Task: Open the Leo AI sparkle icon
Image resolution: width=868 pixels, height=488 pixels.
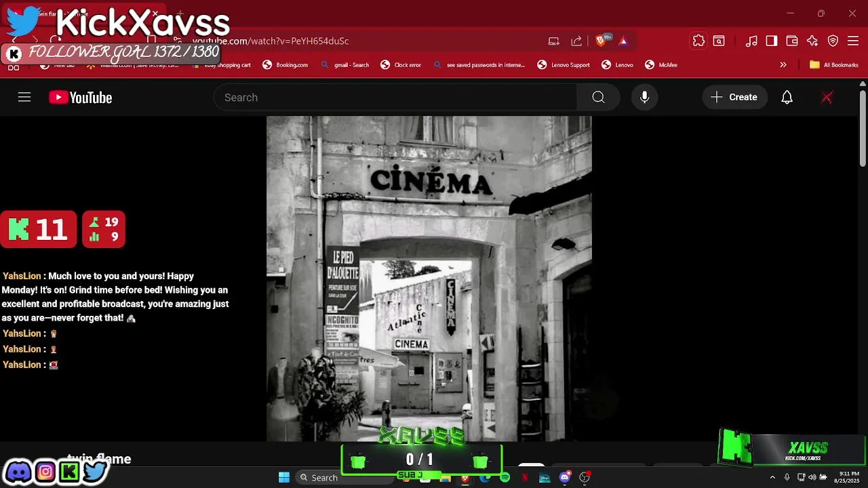Action: [812, 41]
